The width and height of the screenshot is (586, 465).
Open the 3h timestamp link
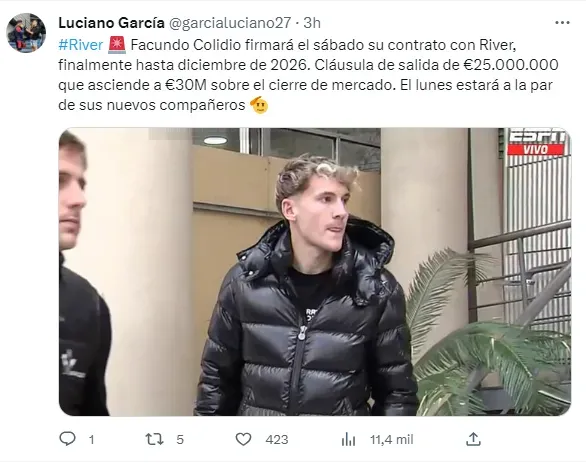(312, 23)
